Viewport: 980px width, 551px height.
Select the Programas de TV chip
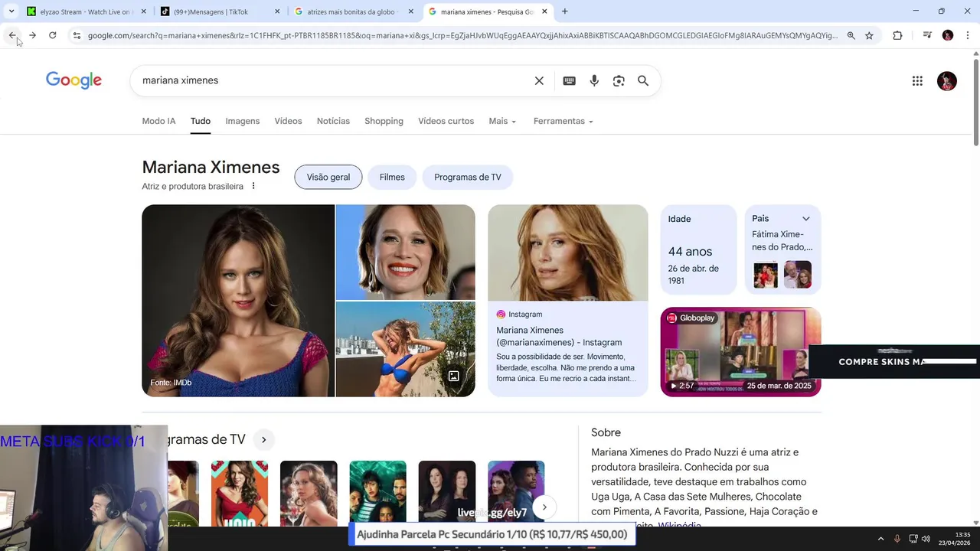point(467,177)
